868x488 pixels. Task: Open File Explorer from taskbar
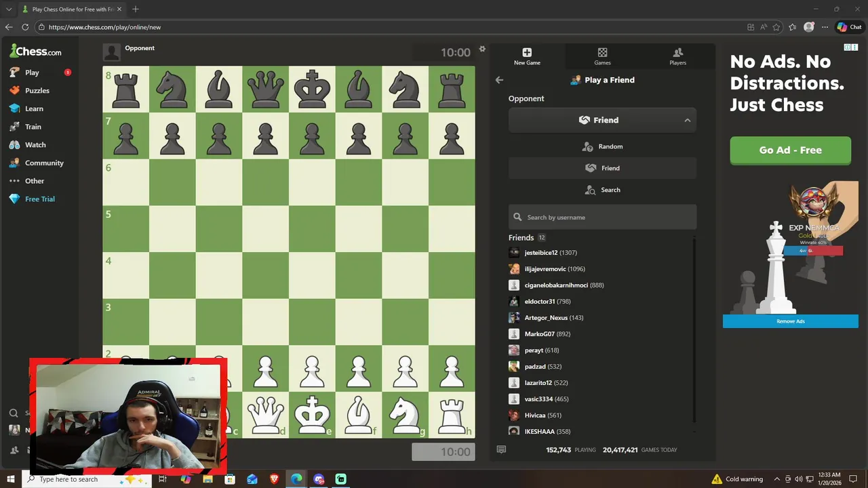pos(208,479)
